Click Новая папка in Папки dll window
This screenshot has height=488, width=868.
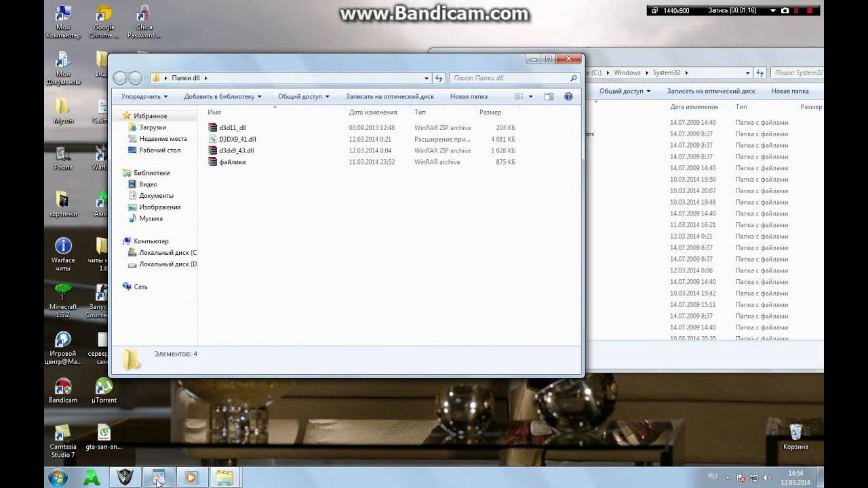[469, 96]
